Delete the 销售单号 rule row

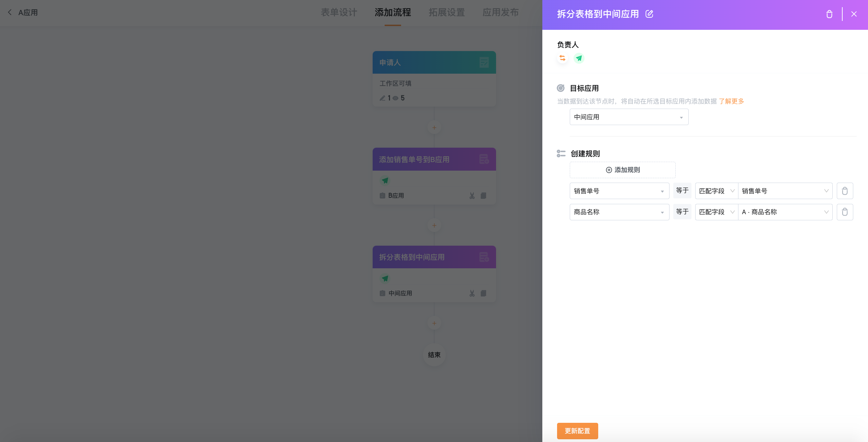click(x=845, y=191)
